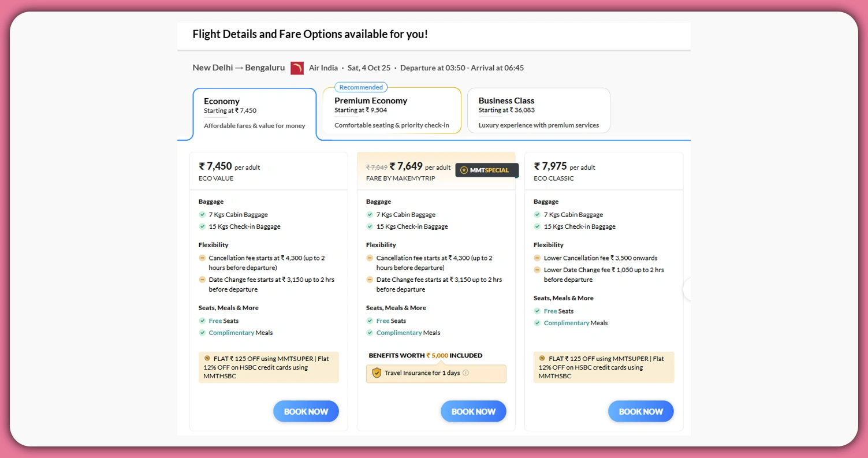Select the Economy fare tab
The width and height of the screenshot is (868, 458).
coord(255,113)
